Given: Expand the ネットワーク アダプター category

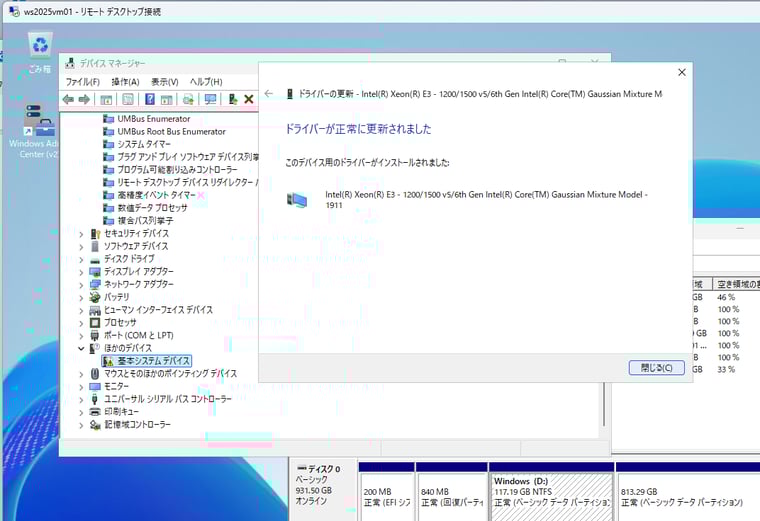Looking at the screenshot, I should (81, 284).
